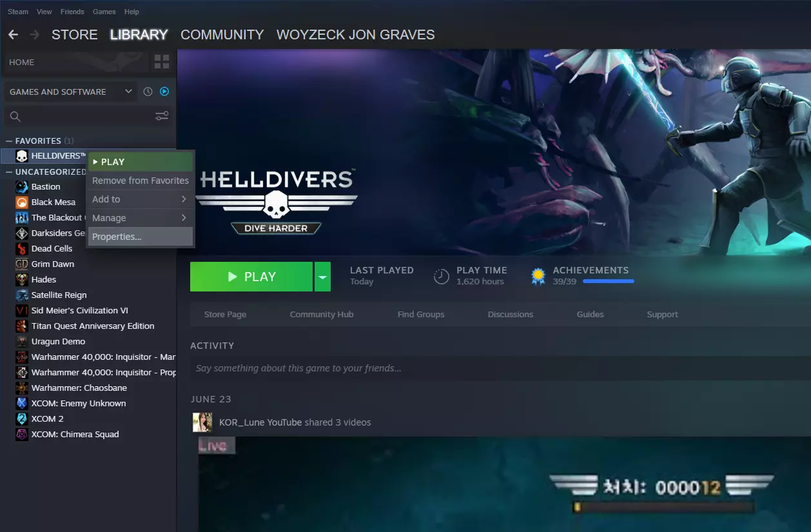Open the Guides link

click(x=591, y=315)
